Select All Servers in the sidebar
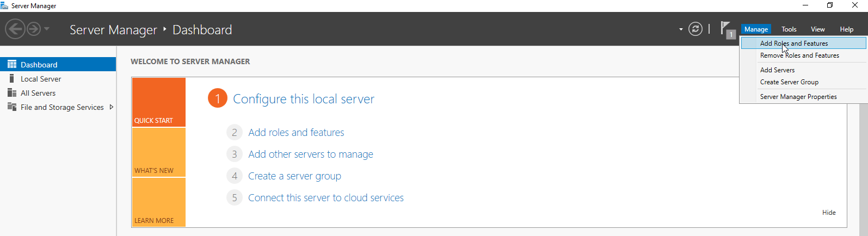This screenshot has width=868, height=236. click(x=58, y=93)
